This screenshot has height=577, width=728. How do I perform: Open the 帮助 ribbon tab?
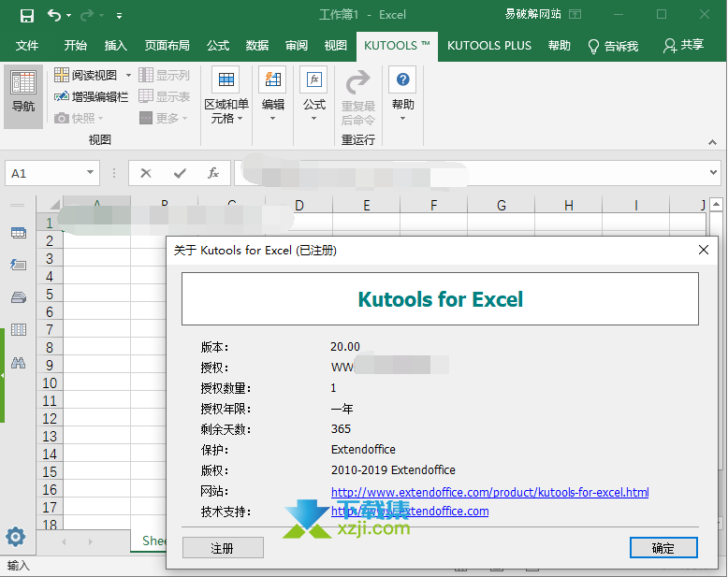[559, 46]
